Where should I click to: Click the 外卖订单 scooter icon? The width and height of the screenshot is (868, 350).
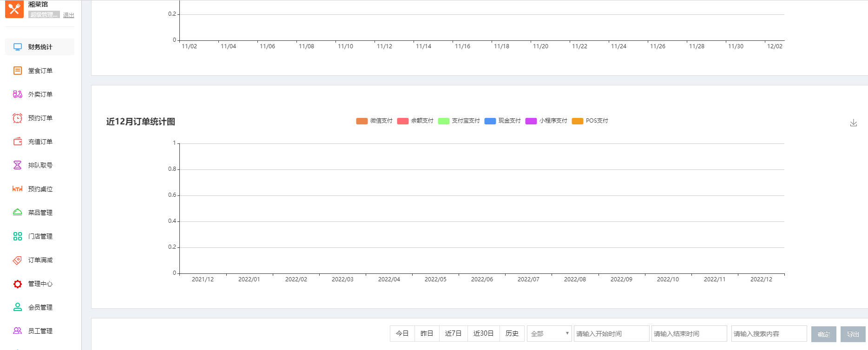pos(18,94)
